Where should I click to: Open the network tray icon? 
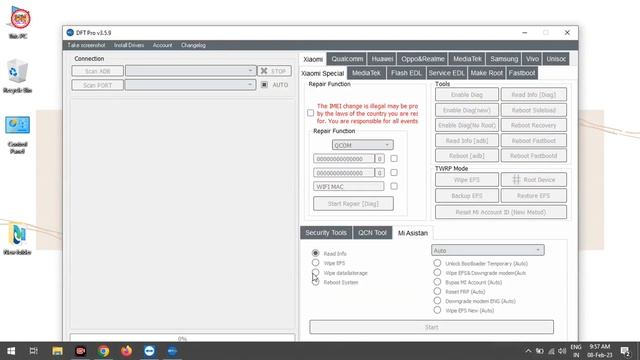click(x=551, y=351)
